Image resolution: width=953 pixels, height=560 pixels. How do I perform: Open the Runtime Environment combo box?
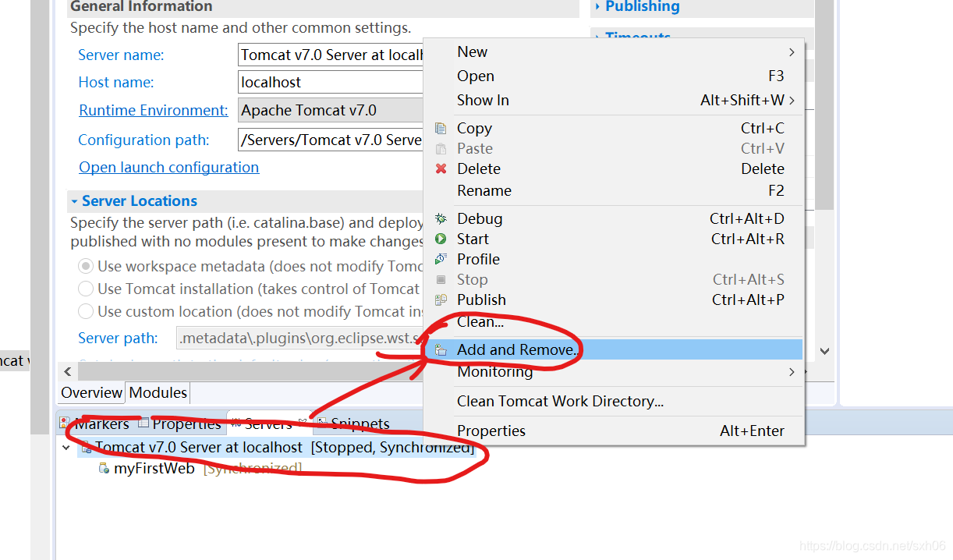pos(331,110)
